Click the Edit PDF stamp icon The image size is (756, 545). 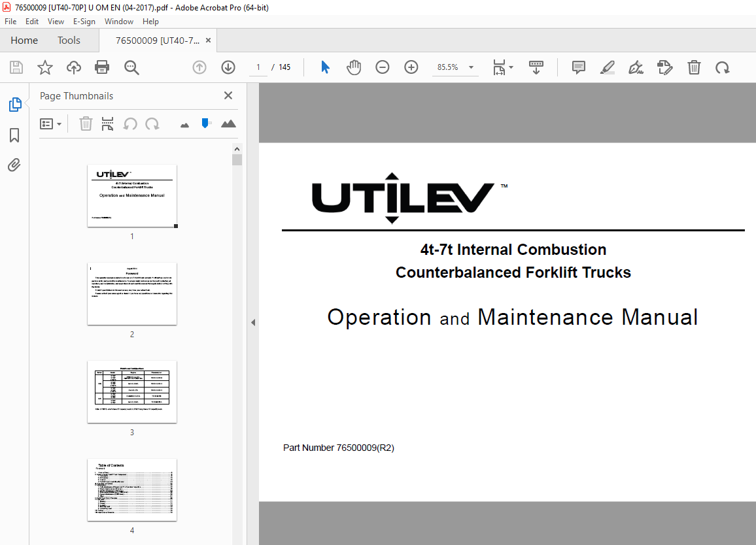coord(665,67)
